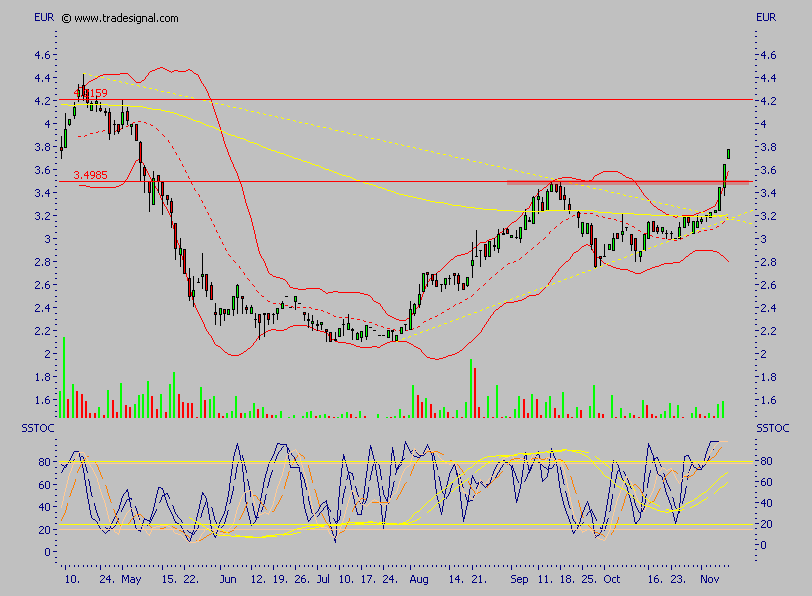This screenshot has width=812, height=596.
Task: Click the Jun label on the date axis
Action: pyautogui.click(x=227, y=579)
